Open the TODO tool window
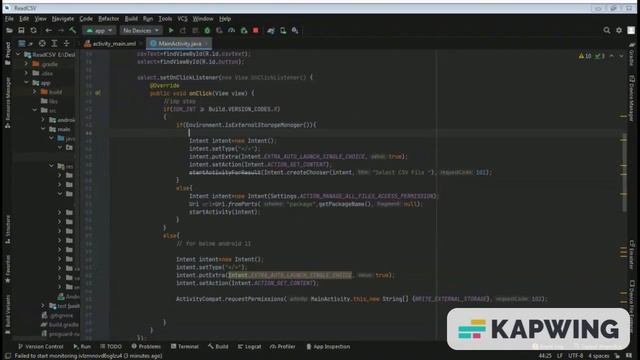This screenshot has width=640, height=360. coord(111,347)
